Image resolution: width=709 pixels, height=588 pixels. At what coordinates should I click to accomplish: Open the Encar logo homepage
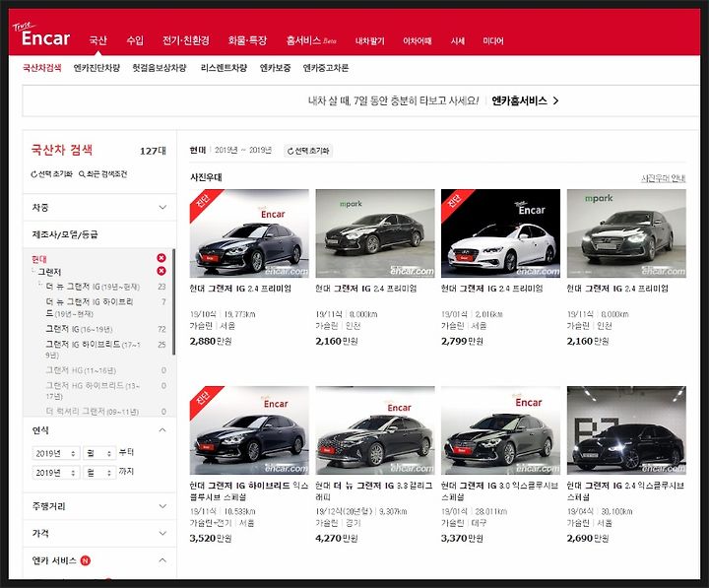point(41,34)
